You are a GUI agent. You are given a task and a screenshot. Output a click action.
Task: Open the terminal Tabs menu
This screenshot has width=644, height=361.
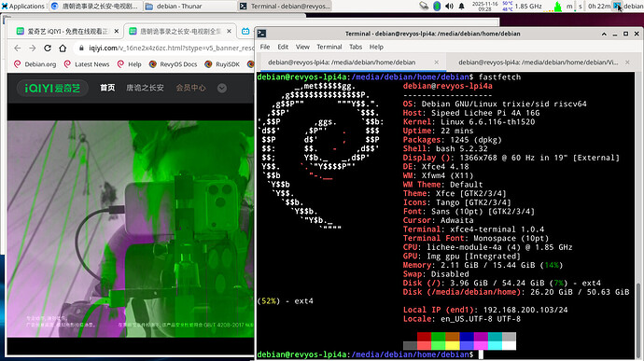point(356,47)
